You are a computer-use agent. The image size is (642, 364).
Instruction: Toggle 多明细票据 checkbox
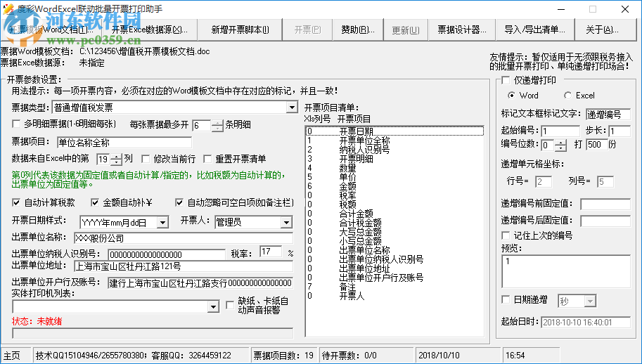tap(16, 124)
